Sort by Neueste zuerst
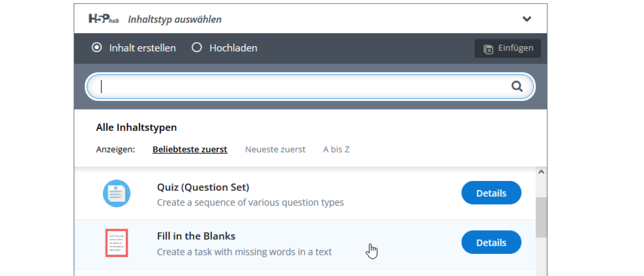644x276 pixels. pos(275,149)
